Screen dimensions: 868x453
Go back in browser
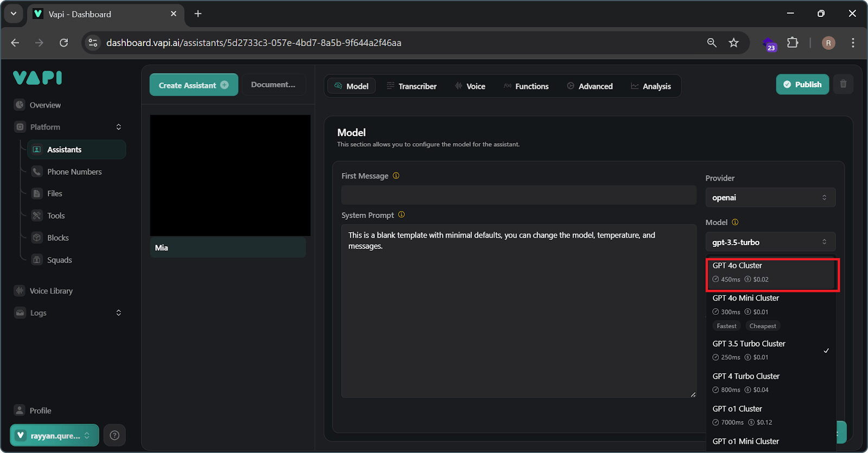click(15, 43)
